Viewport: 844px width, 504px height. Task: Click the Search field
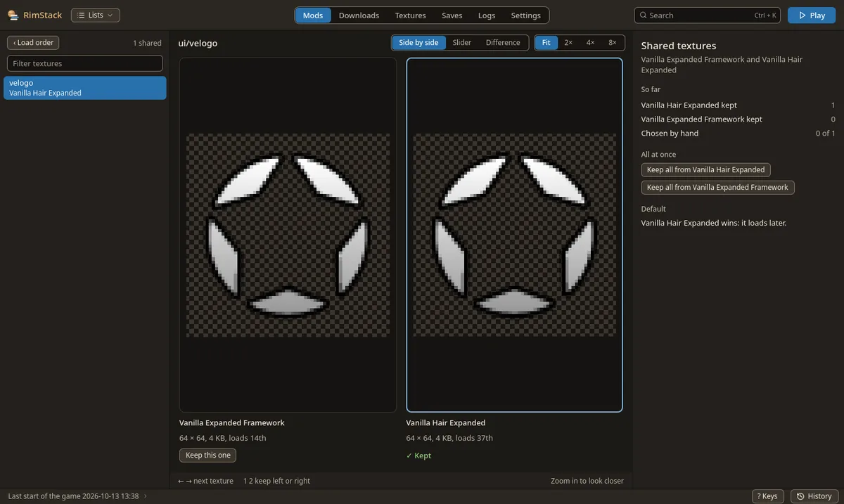707,15
